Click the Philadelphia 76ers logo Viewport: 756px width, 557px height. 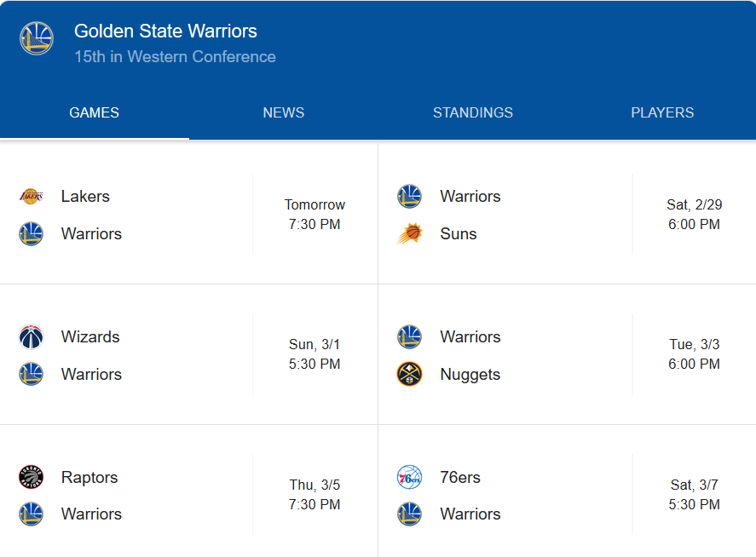point(409,478)
